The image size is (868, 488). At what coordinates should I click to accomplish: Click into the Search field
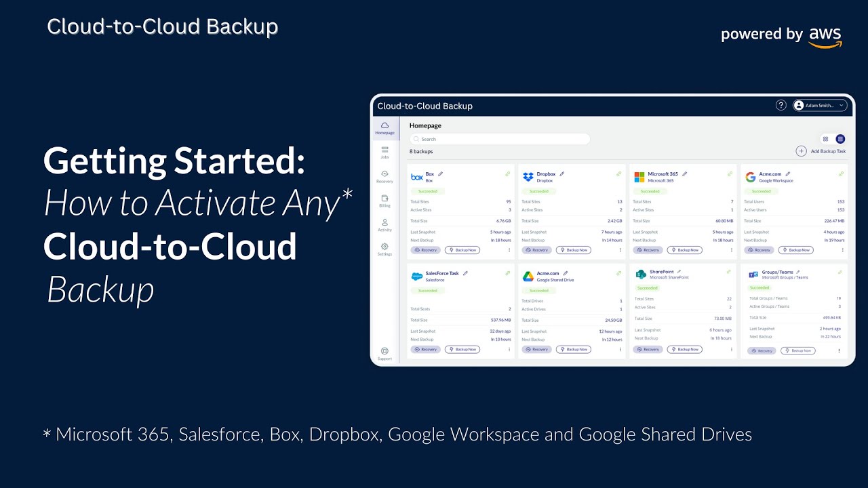pos(500,139)
